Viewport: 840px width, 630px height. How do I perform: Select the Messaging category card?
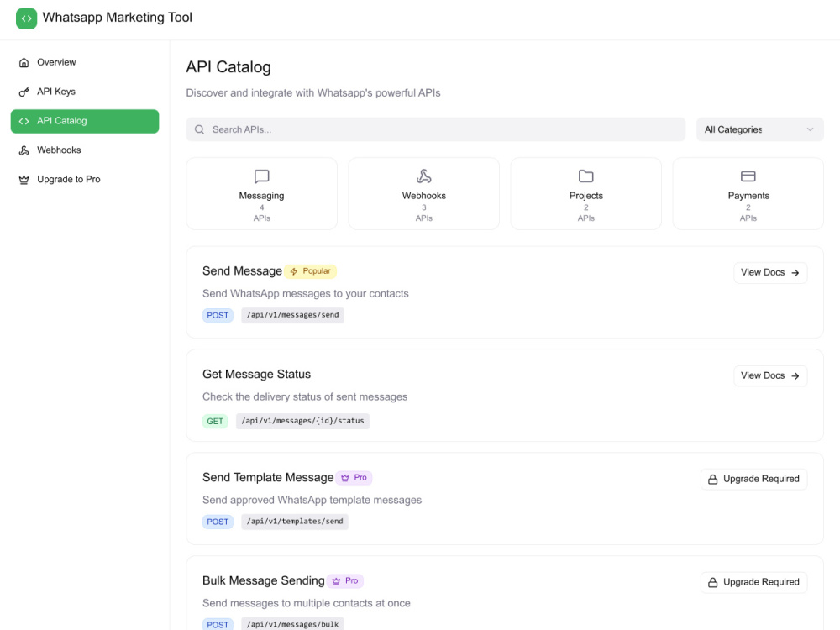261,193
